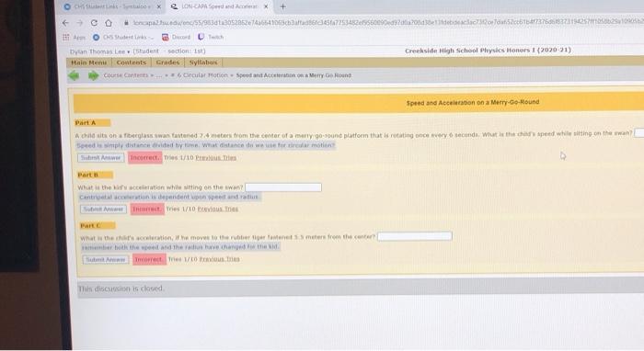Submit Answer for Part B

point(103,209)
